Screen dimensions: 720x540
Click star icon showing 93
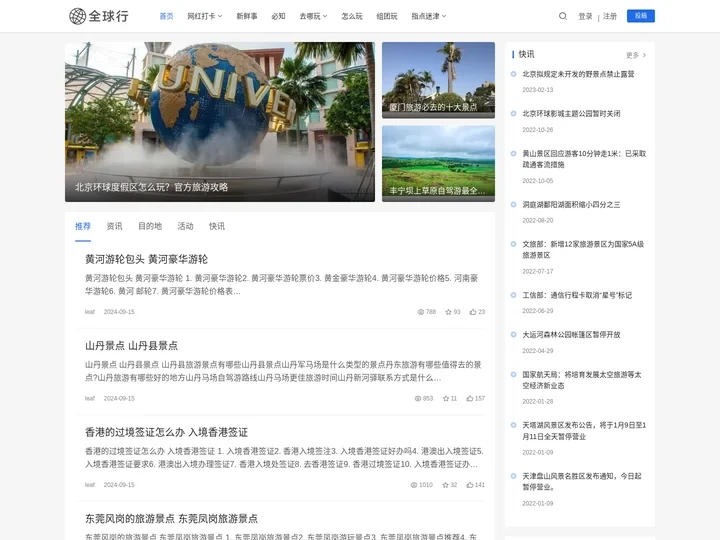point(448,312)
